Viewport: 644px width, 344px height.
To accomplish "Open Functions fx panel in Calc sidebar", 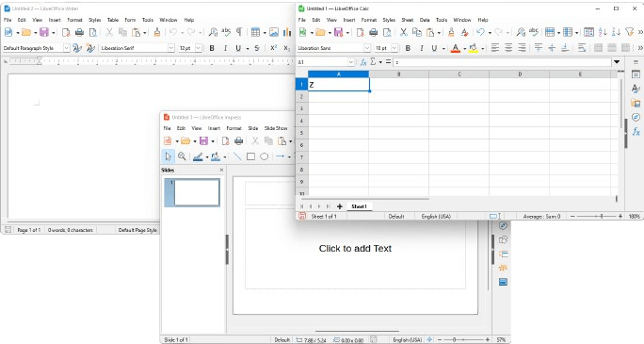I will [636, 132].
